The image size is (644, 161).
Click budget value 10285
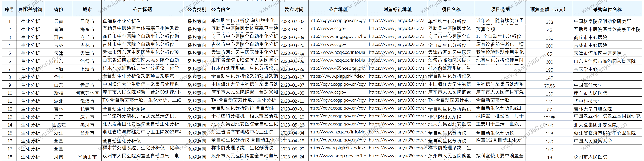(549, 118)
